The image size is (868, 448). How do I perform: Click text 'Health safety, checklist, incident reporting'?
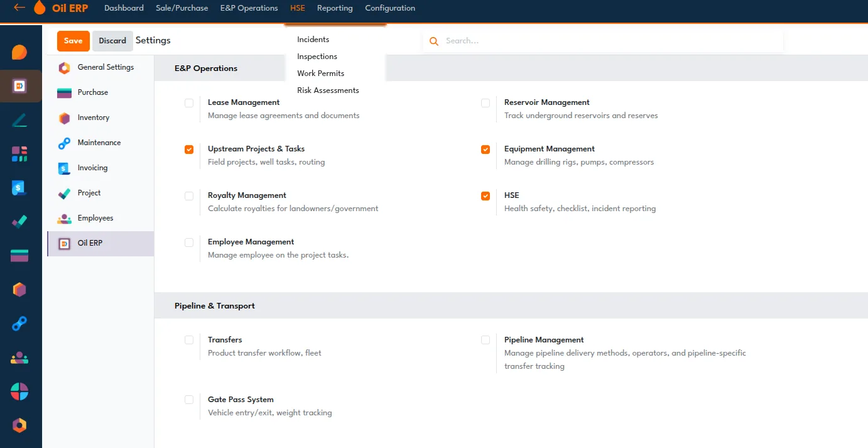tap(580, 209)
